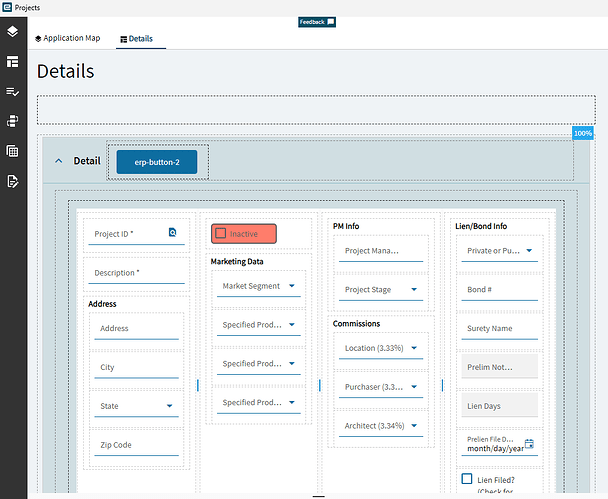Viewport: 608px width, 499px height.
Task: Click the Feedback button
Action: 317,22
